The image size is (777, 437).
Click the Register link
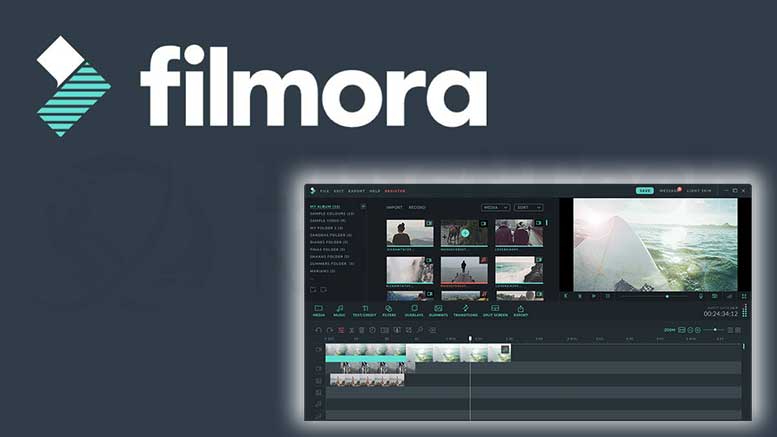pyautogui.click(x=394, y=190)
